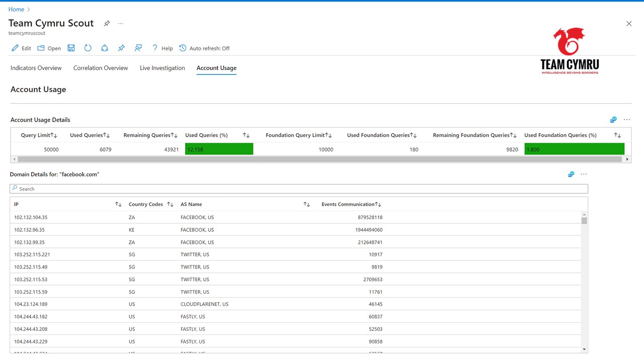
Task: Select the IP cell 103.252.115.59
Action: point(31,292)
